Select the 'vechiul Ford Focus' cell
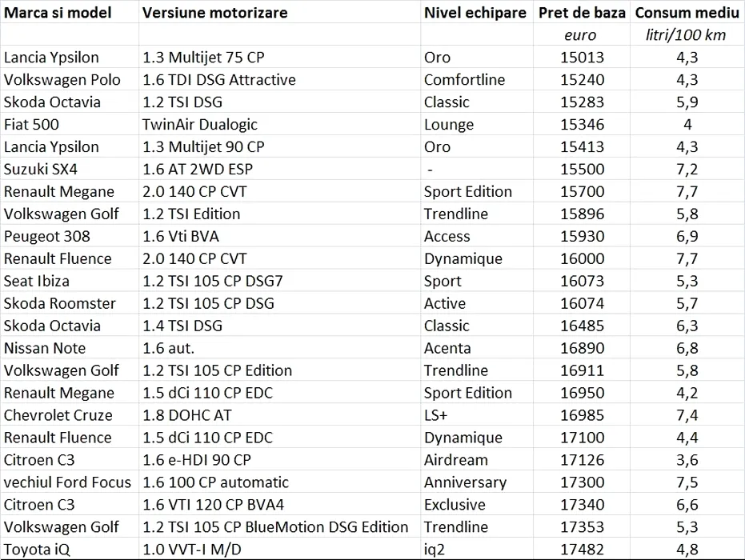The image size is (745, 560). tap(70, 482)
